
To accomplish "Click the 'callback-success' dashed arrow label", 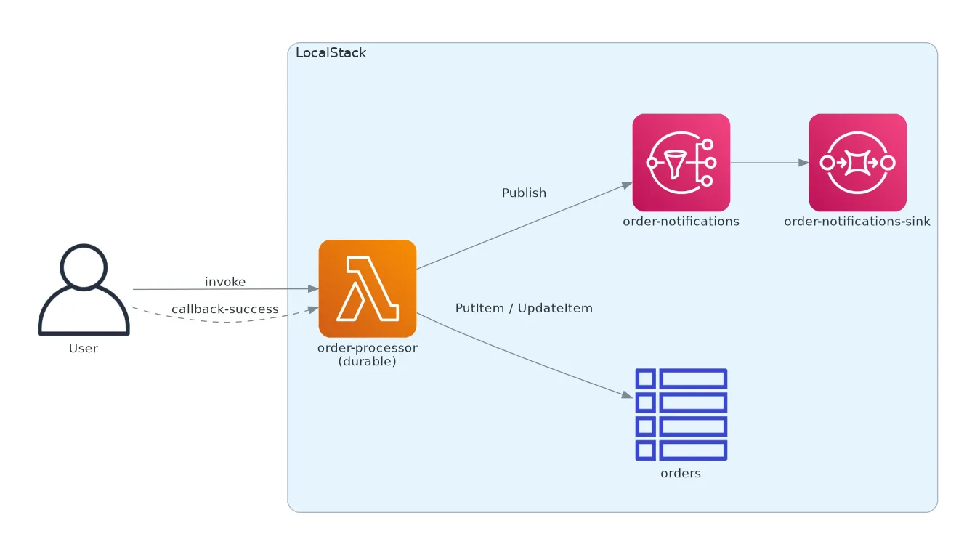I will (x=225, y=309).
